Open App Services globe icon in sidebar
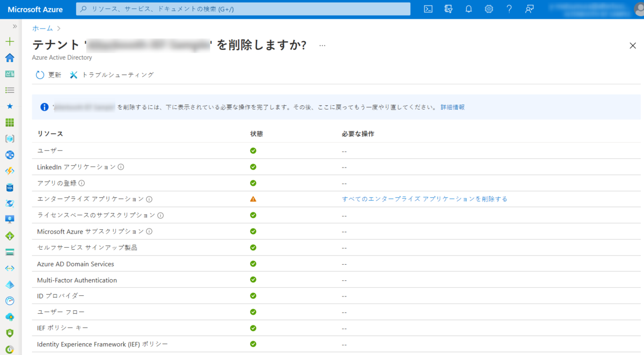 [x=10, y=155]
